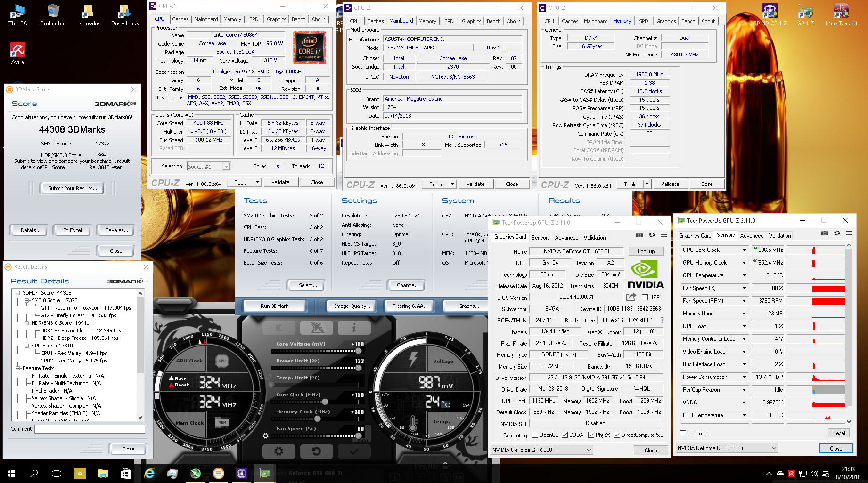The image size is (868, 483).
Task: Collapse the SM2.0 Score tree node
Action: tap(27, 300)
